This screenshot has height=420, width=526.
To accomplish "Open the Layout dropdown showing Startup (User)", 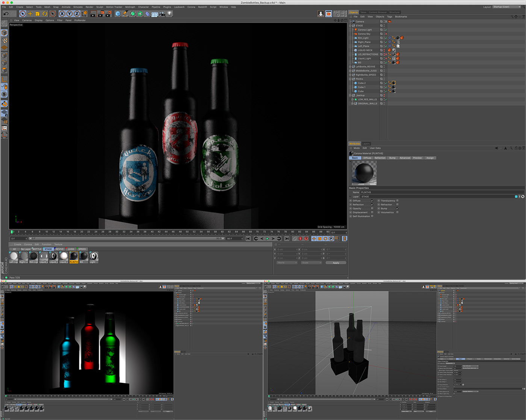I will coord(507,7).
